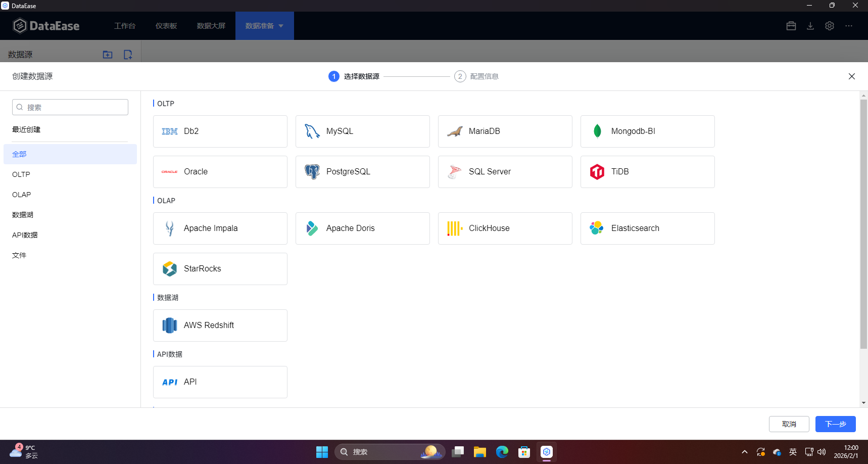
Task: Show API数据 category in sidebar
Action: 70,235
